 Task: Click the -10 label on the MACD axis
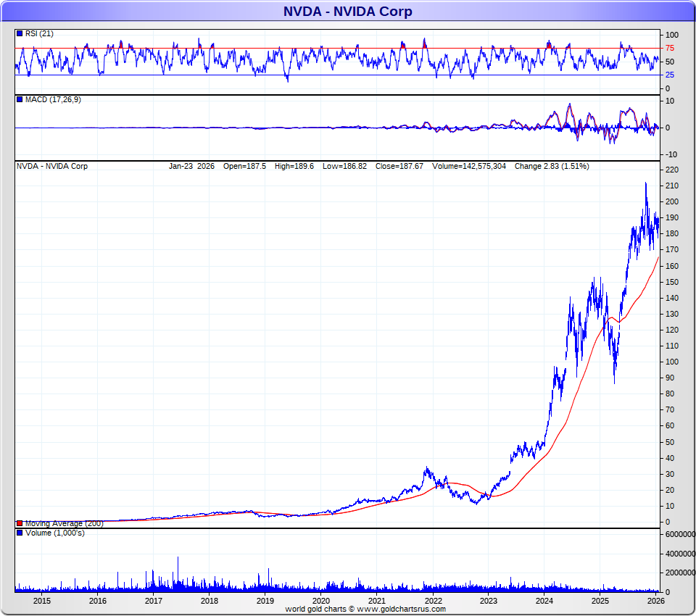point(671,155)
